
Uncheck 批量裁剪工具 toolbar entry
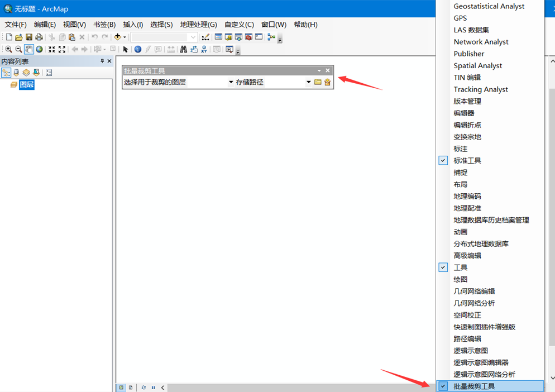pos(490,386)
